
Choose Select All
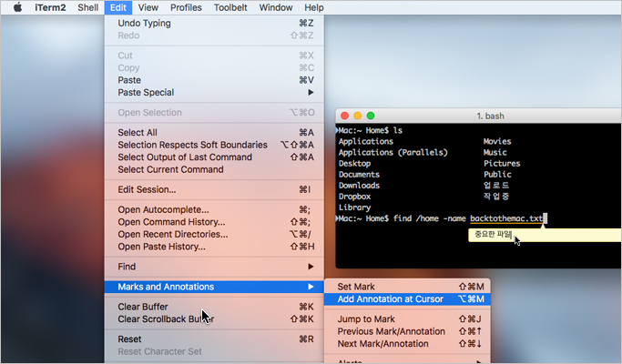pos(214,133)
